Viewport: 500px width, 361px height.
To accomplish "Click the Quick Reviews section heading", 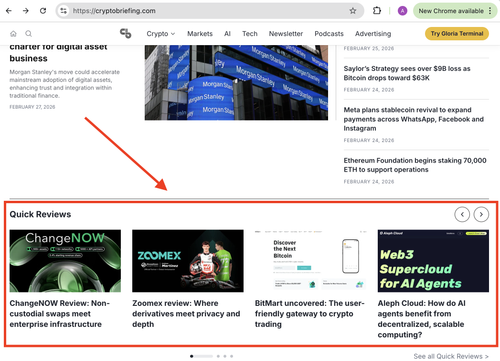I will tap(40, 214).
